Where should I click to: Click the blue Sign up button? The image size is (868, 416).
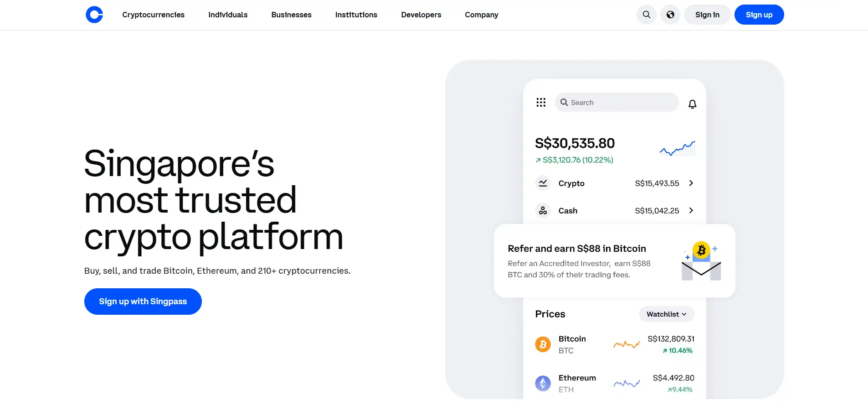click(x=759, y=15)
